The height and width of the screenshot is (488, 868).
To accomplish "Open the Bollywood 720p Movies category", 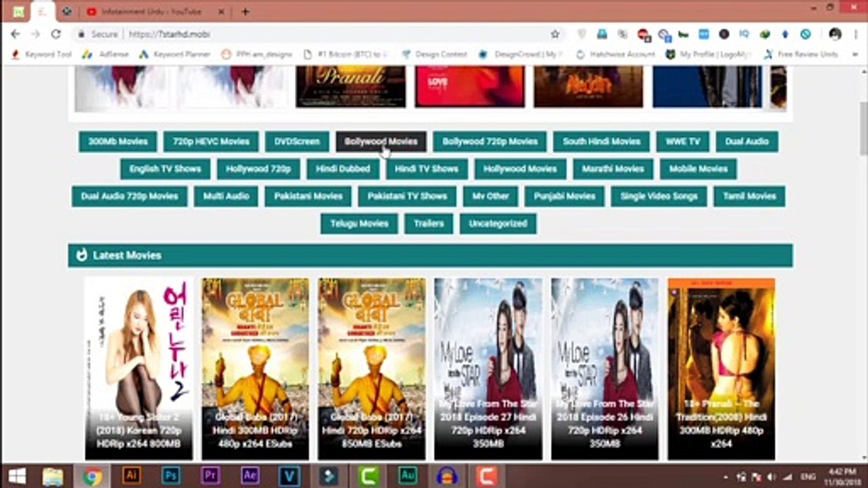I will tap(490, 142).
